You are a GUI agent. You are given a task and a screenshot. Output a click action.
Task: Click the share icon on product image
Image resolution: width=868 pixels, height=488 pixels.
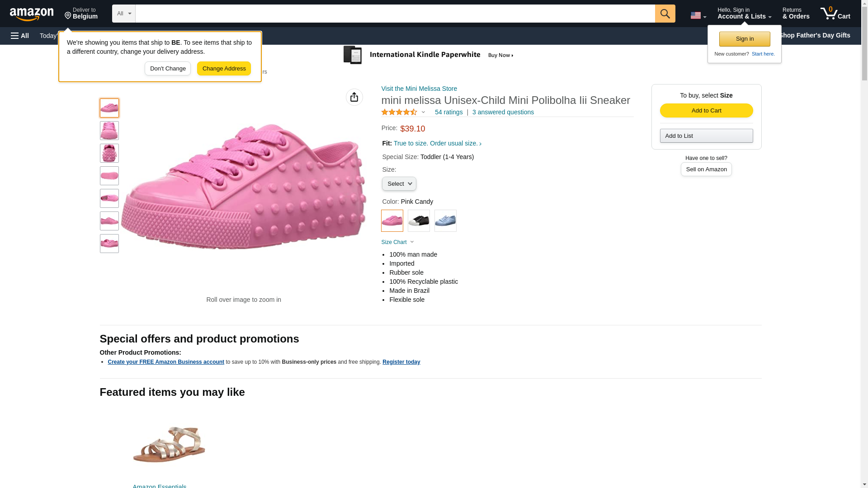(354, 97)
